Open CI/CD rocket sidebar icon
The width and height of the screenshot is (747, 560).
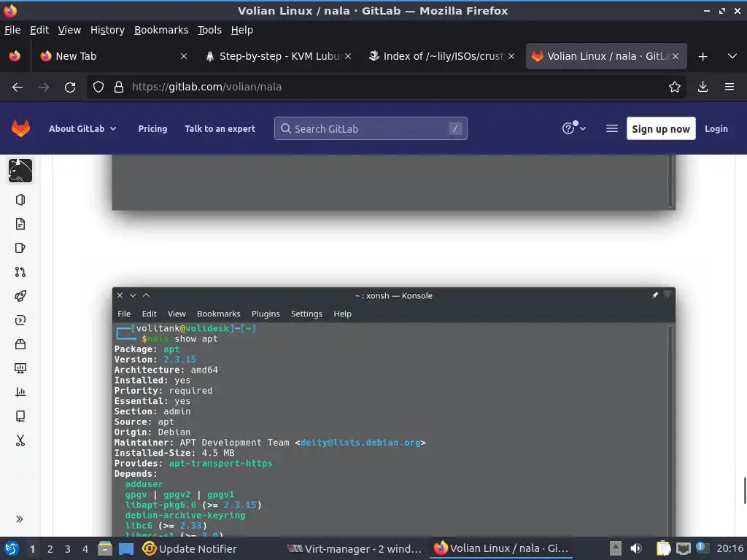click(x=20, y=296)
